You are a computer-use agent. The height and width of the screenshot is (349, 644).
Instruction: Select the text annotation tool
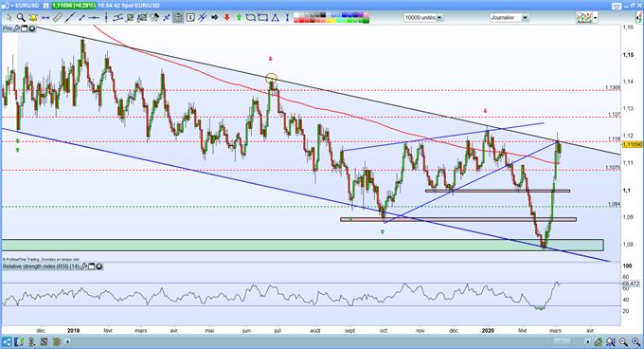[x=190, y=18]
